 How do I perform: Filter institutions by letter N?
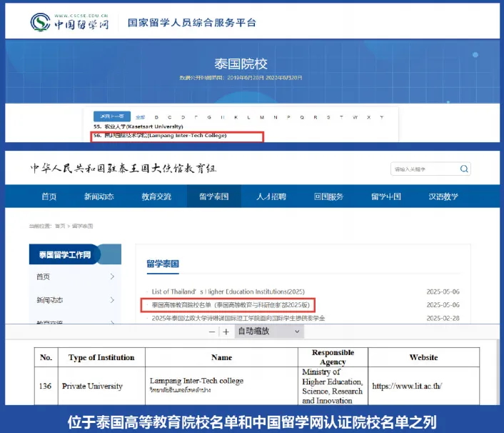point(276,117)
